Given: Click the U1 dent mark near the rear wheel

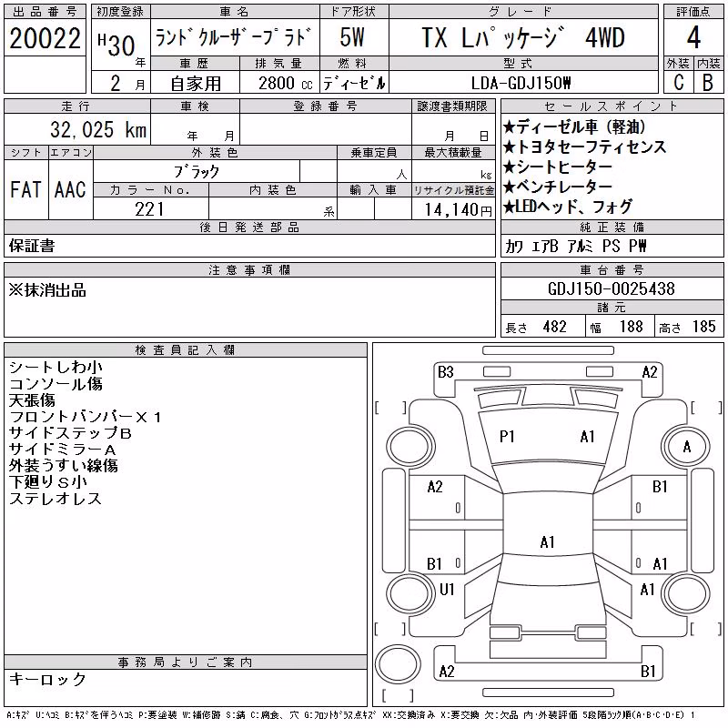Looking at the screenshot, I should click(447, 589).
